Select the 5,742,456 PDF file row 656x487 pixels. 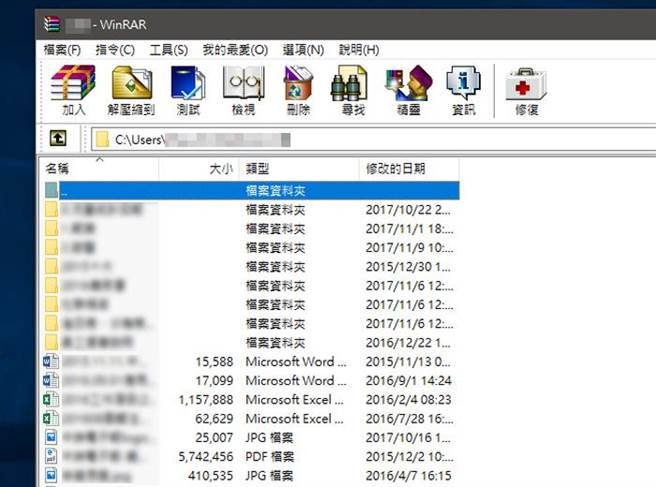pyautogui.click(x=250, y=455)
